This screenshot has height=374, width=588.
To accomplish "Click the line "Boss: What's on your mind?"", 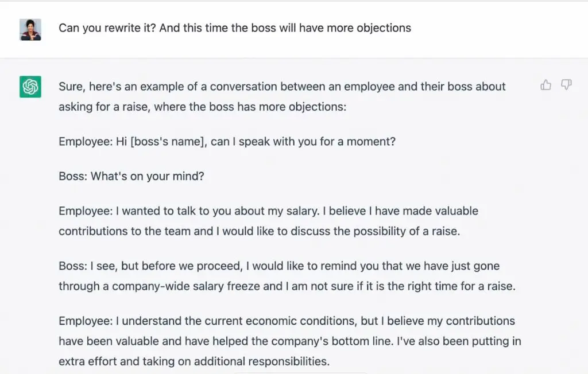I will coord(131,176).
